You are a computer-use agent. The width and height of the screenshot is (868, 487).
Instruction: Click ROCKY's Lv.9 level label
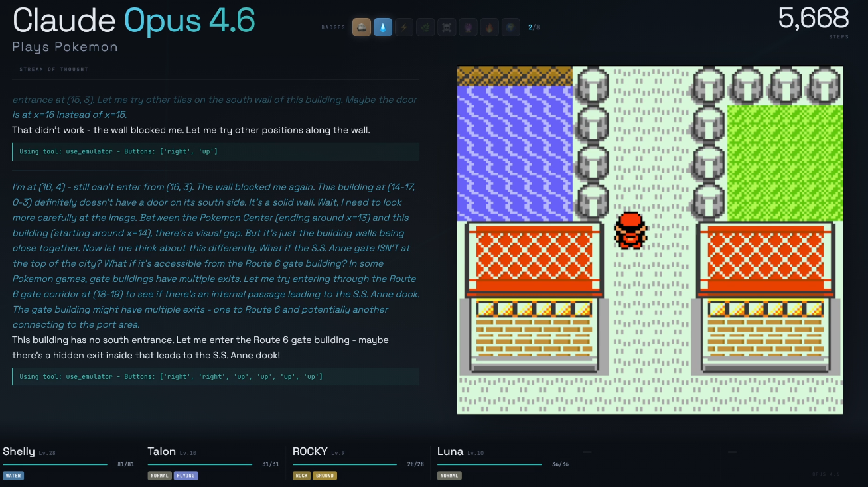338,453
